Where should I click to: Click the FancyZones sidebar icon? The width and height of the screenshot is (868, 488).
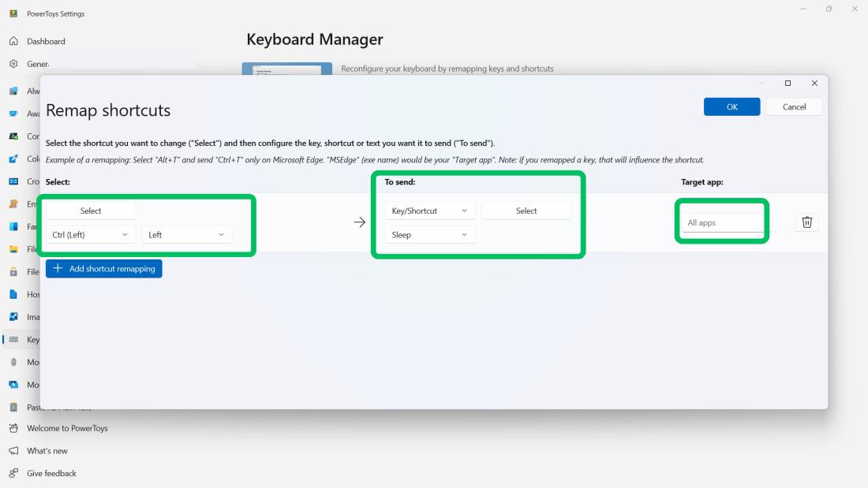(x=13, y=226)
